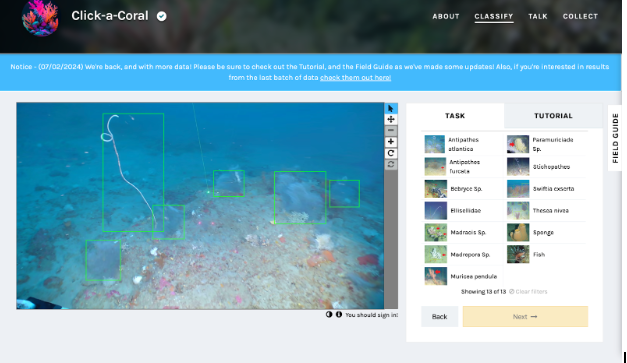
Task: Open subject info metadata icon
Action: point(339,315)
